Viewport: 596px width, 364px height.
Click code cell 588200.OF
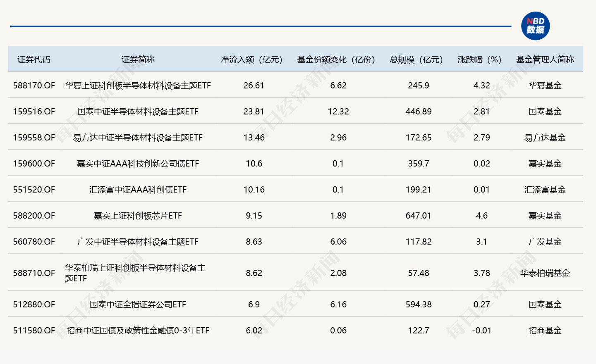click(x=34, y=216)
